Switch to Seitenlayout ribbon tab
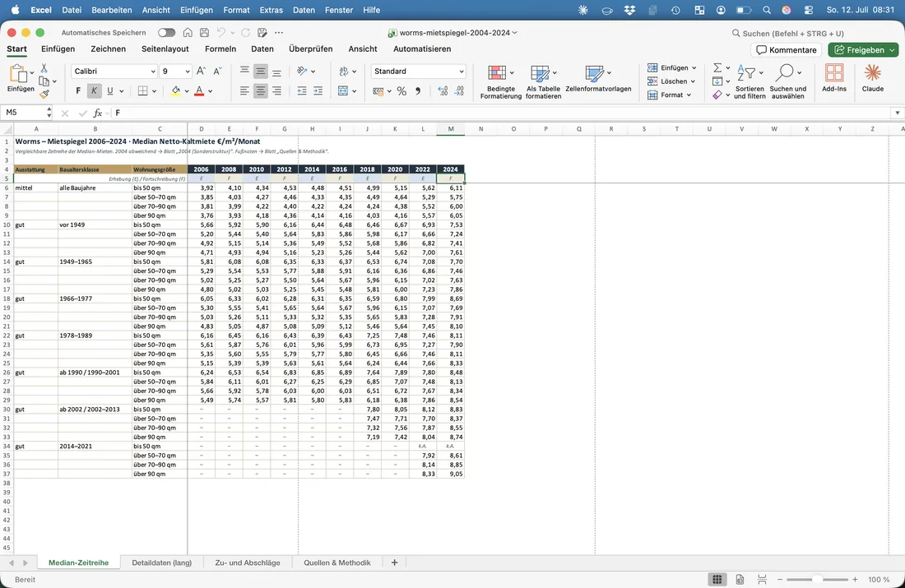Screen dimensions: 905x588 click(x=165, y=49)
